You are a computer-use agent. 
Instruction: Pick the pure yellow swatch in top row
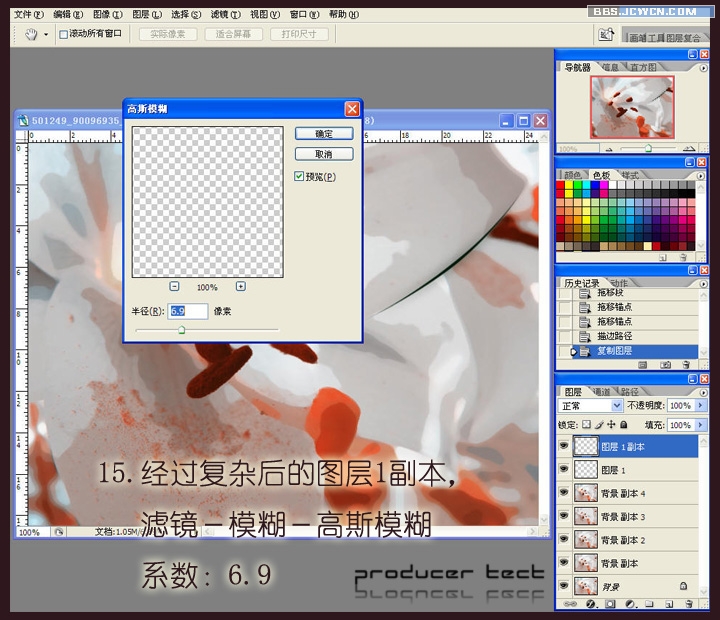pos(569,185)
